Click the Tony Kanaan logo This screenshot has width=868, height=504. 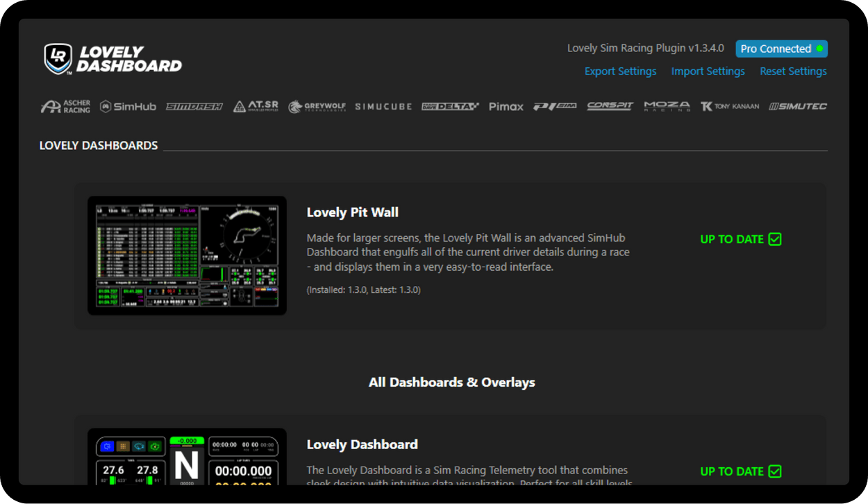coord(730,106)
